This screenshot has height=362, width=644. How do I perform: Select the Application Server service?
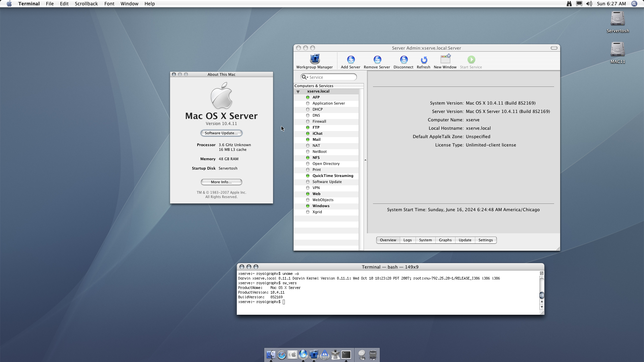click(326, 103)
